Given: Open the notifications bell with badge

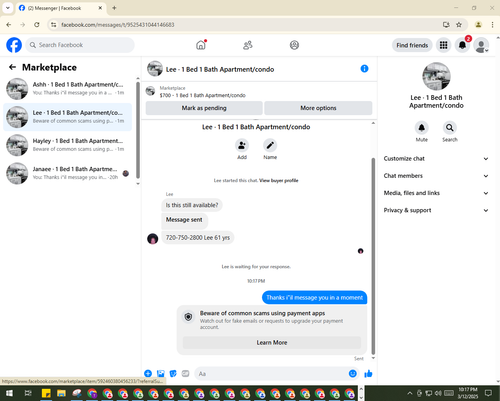Looking at the screenshot, I should pyautogui.click(x=462, y=45).
